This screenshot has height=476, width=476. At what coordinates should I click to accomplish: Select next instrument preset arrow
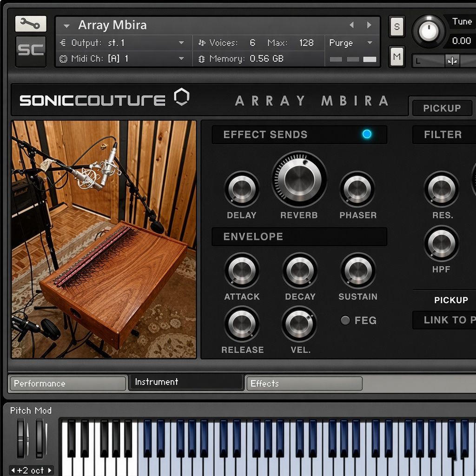click(x=369, y=25)
